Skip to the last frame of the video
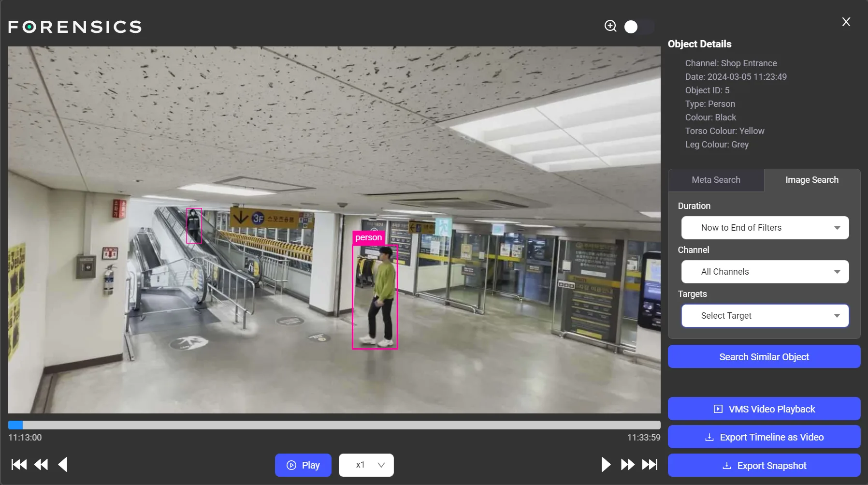Viewport: 868px width, 485px height. (x=651, y=465)
